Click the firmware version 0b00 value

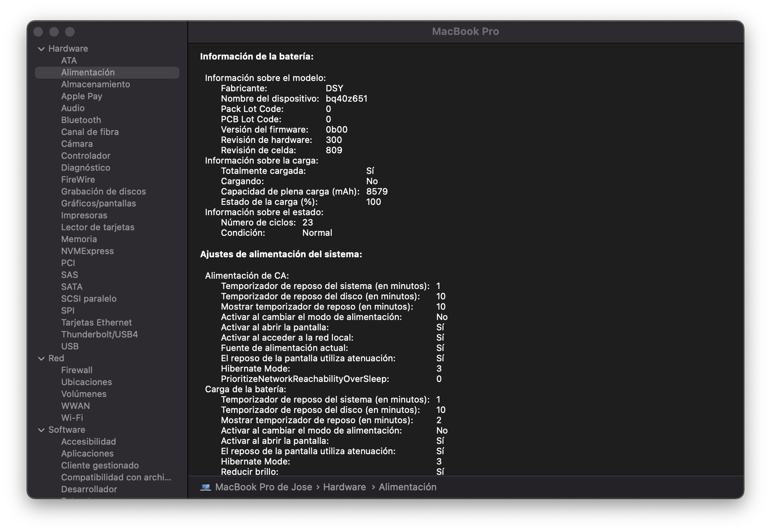pos(336,129)
